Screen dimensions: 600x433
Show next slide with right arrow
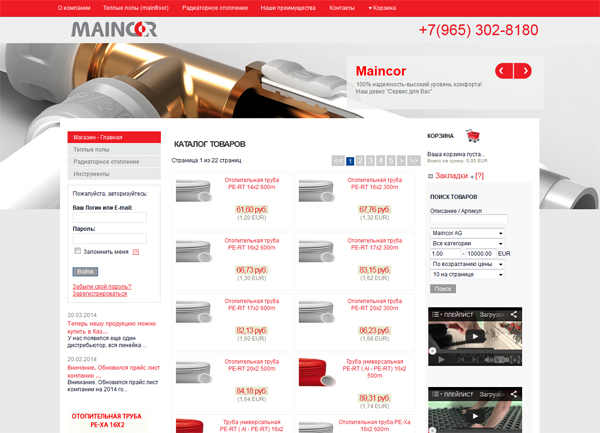coord(523,71)
